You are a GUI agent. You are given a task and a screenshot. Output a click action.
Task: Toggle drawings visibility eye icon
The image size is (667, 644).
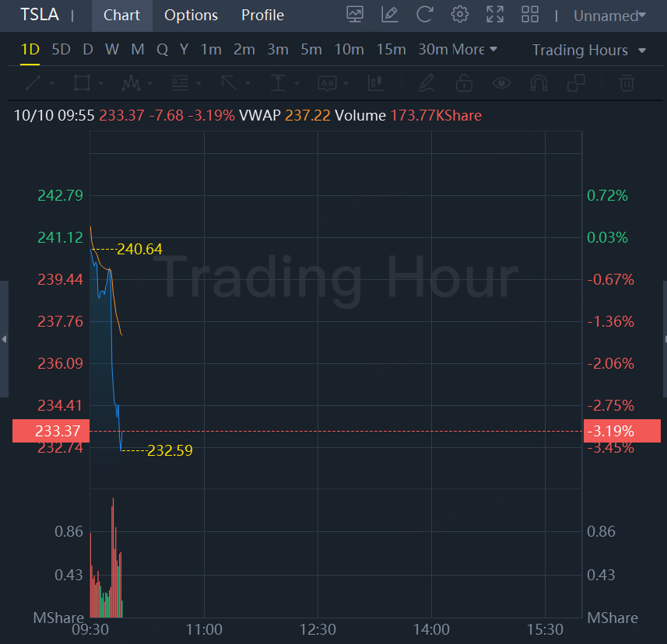click(x=501, y=83)
